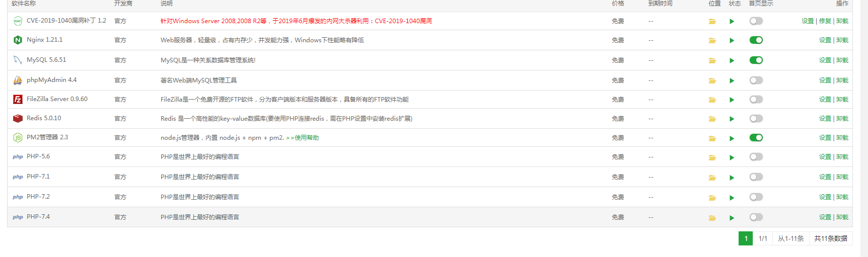Click the status play icon for PHP-7.1
Screen dimensions: 868x257
pos(732,177)
